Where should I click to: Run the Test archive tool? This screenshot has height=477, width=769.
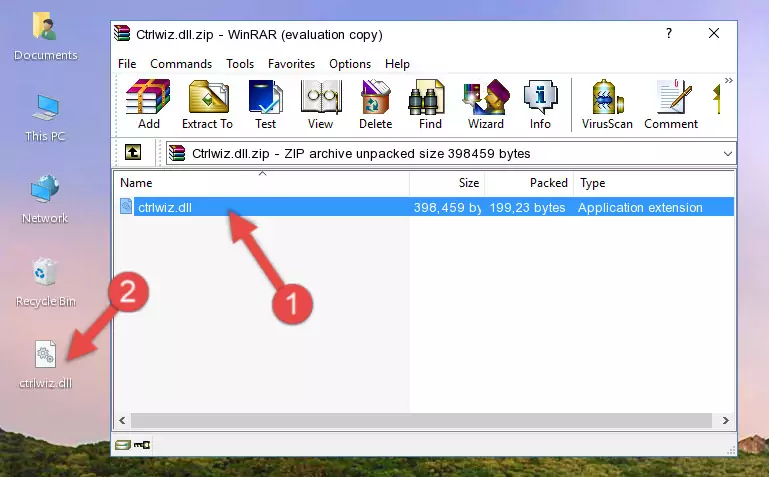click(x=265, y=104)
